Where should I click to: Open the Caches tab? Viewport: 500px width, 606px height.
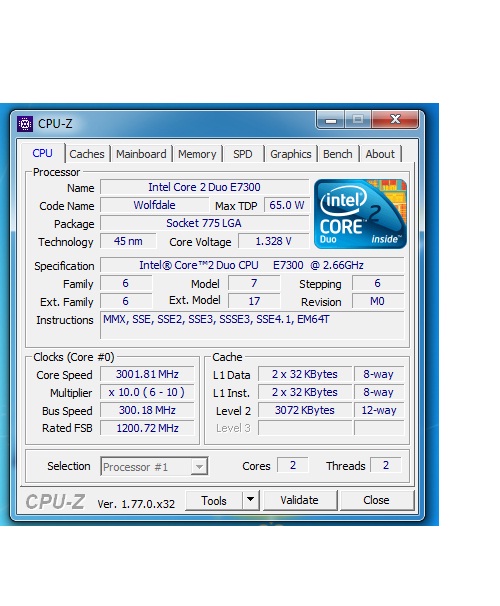coord(87,154)
